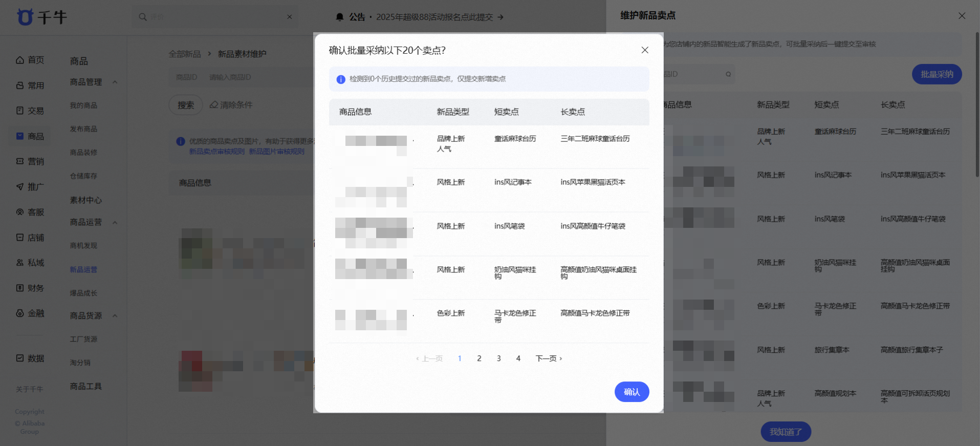
Task: Close the 确认批量采纳 dialog
Action: click(645, 50)
